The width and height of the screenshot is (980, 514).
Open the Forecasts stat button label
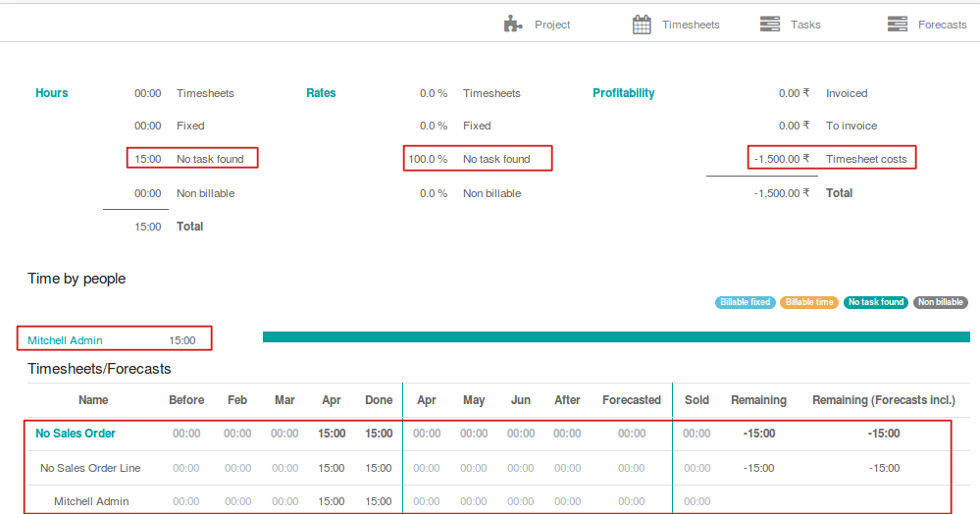[x=942, y=25]
